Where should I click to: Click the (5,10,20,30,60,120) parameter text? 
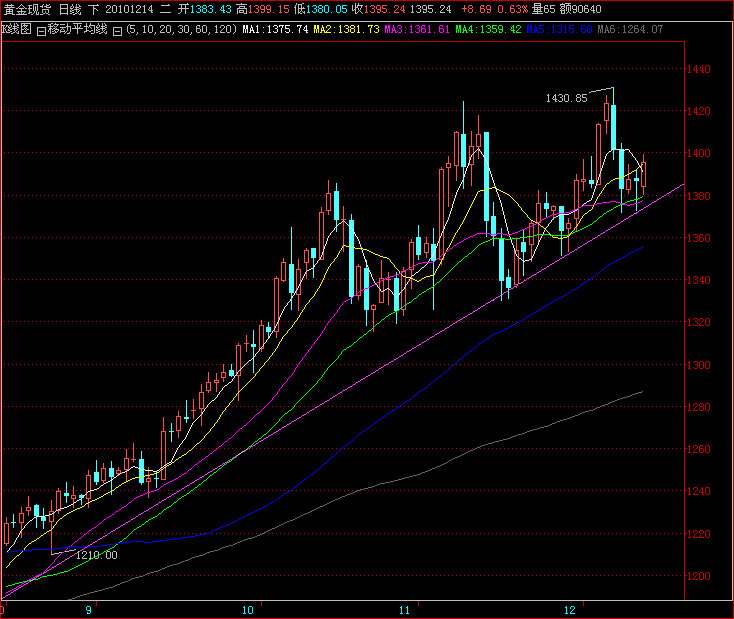(x=181, y=29)
